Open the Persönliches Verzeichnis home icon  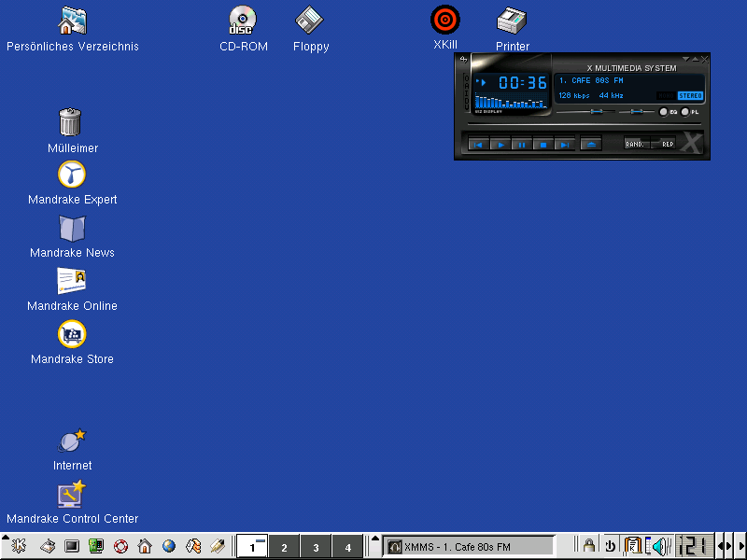coord(73,29)
